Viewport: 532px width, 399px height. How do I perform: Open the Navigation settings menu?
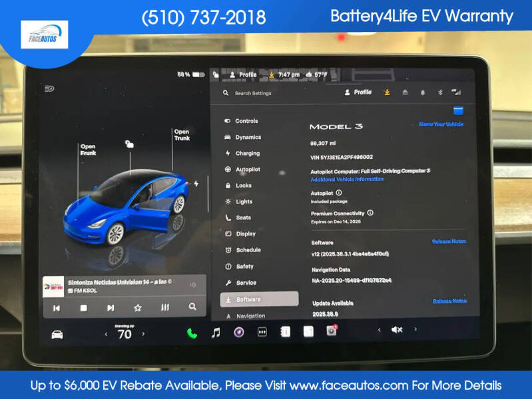tap(246, 316)
